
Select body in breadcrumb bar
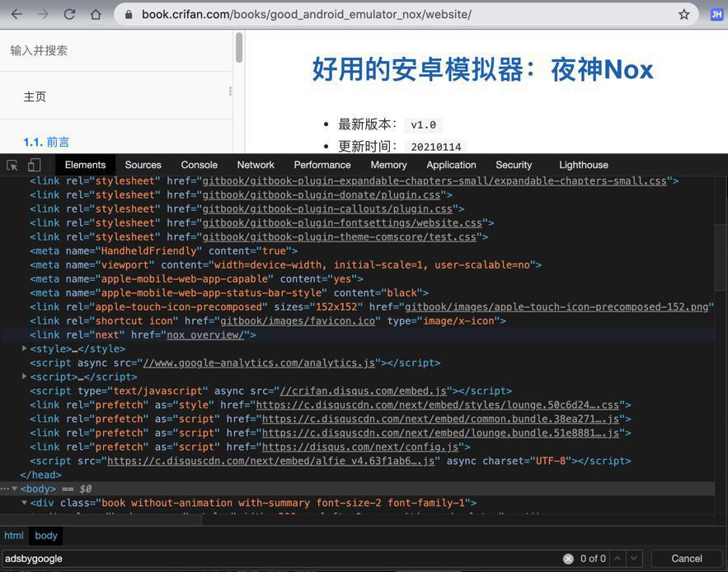(46, 535)
